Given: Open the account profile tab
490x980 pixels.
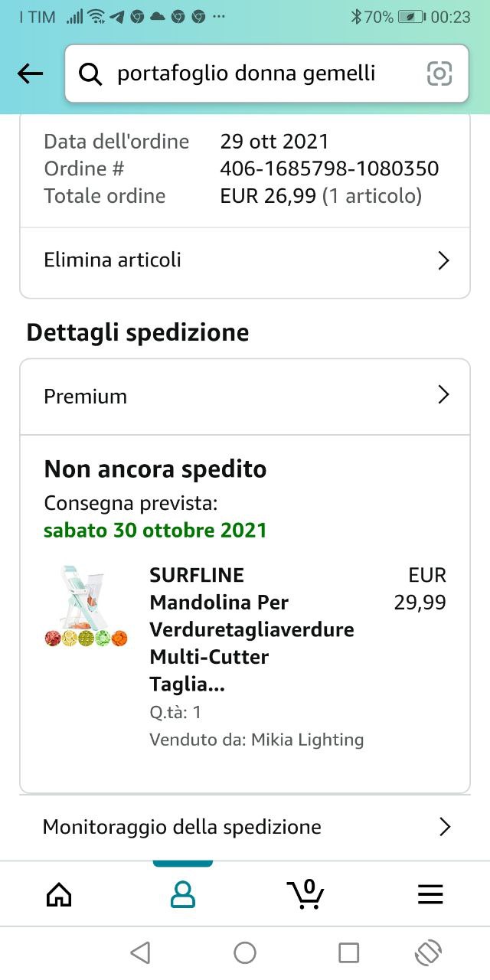Looking at the screenshot, I should coord(182,893).
